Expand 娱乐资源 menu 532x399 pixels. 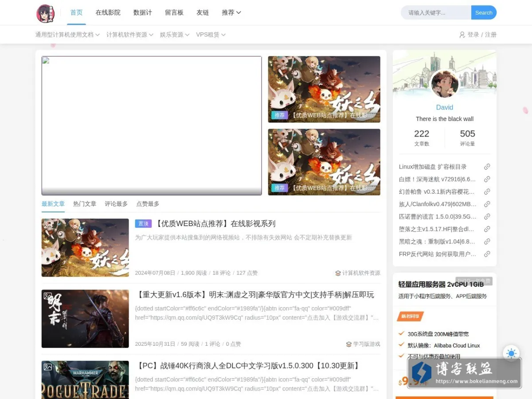tap(175, 35)
